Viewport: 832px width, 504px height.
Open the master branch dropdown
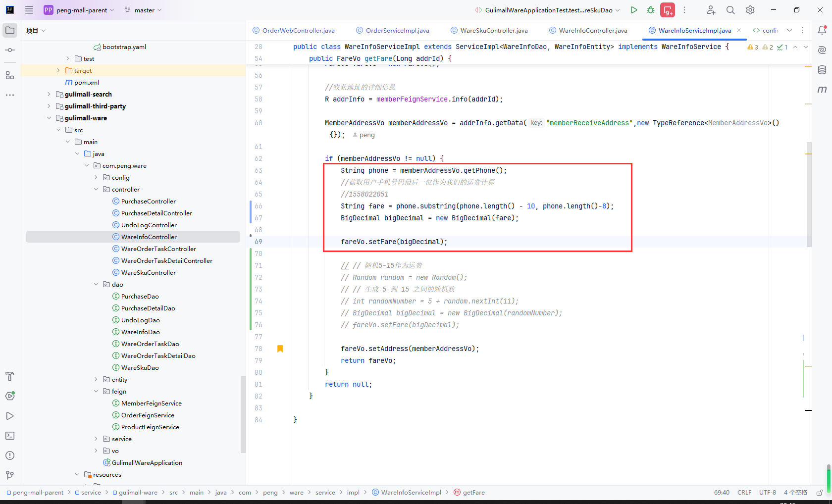(143, 10)
